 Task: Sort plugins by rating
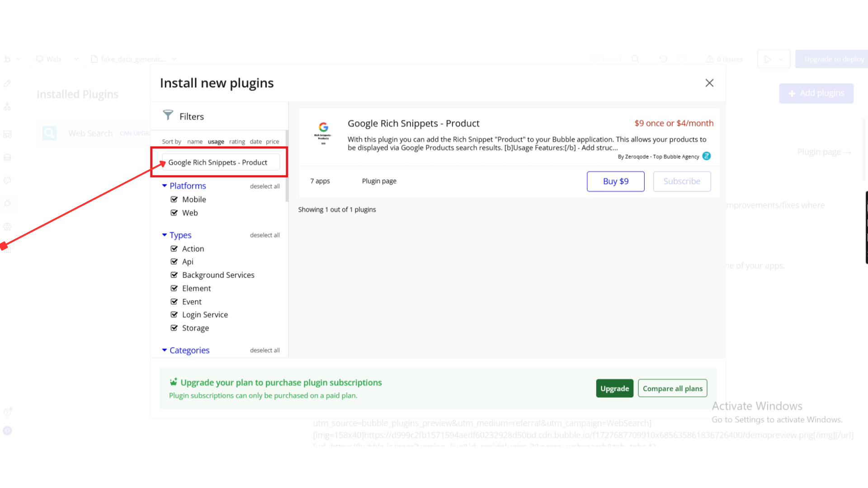[x=237, y=141]
